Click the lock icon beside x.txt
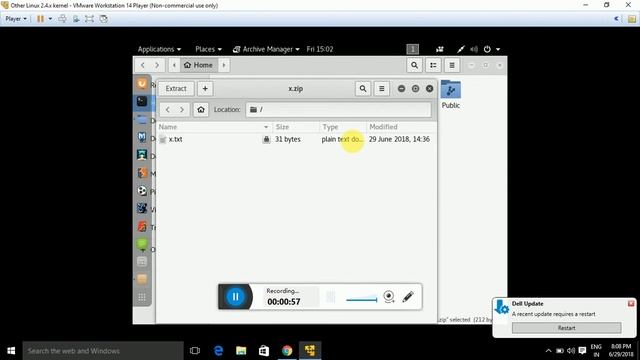The width and height of the screenshot is (640, 360). 266,139
